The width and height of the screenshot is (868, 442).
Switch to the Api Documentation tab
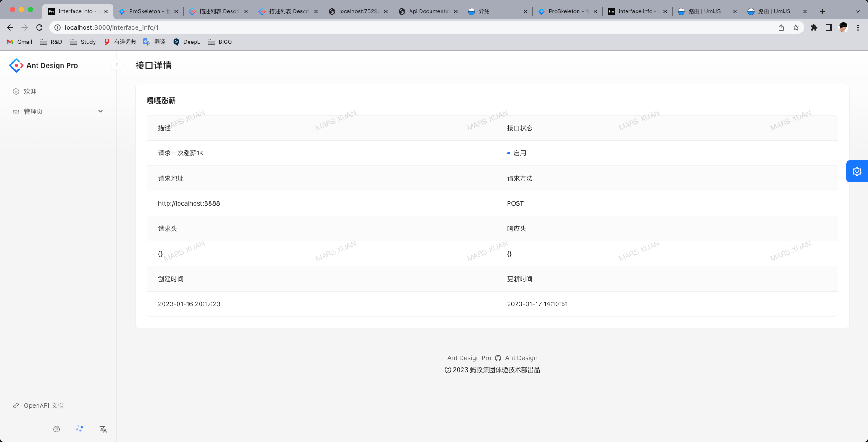click(x=427, y=11)
